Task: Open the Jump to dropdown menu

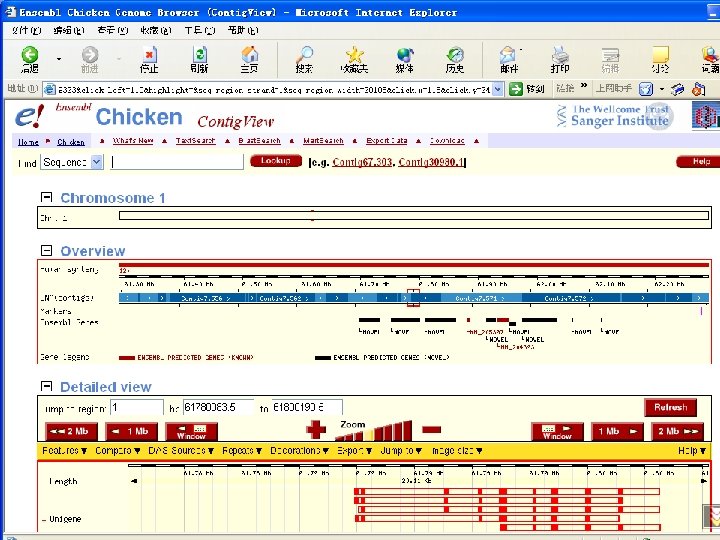Action: 401,451
